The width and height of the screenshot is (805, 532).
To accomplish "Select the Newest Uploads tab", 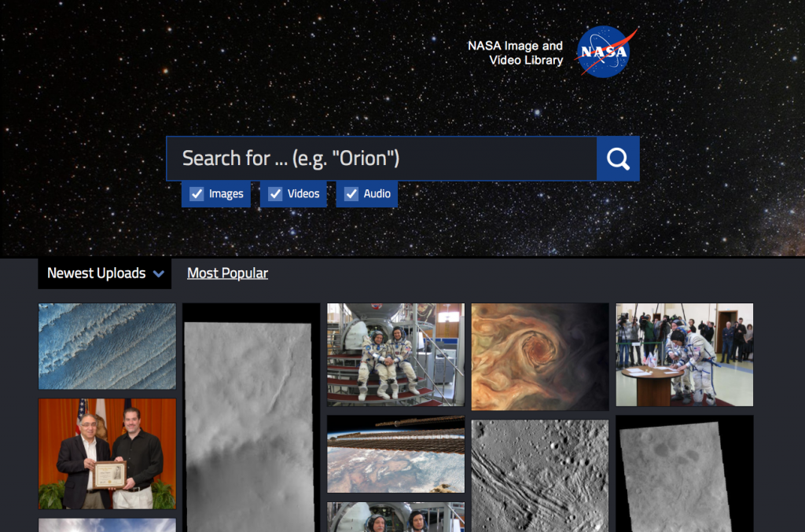I will click(x=96, y=273).
